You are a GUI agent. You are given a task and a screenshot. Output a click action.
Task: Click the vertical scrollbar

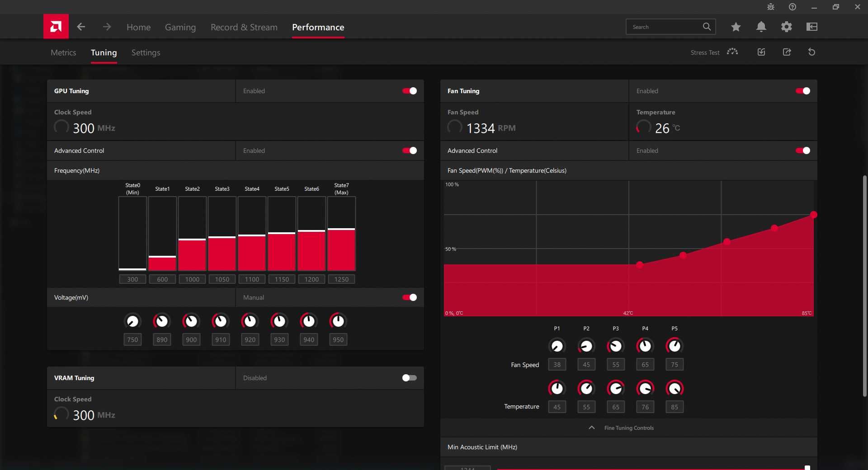864,286
